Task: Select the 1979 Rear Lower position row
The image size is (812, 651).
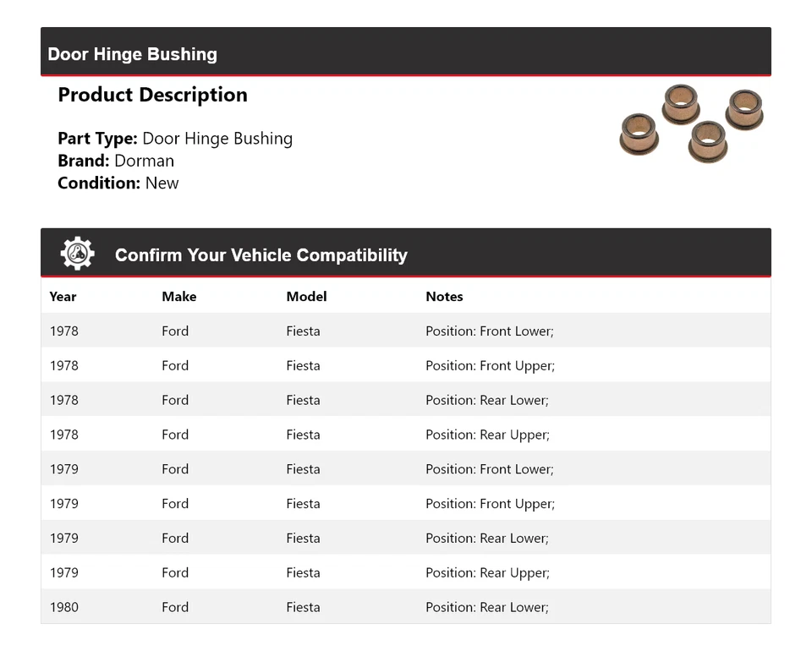Action: pos(405,538)
